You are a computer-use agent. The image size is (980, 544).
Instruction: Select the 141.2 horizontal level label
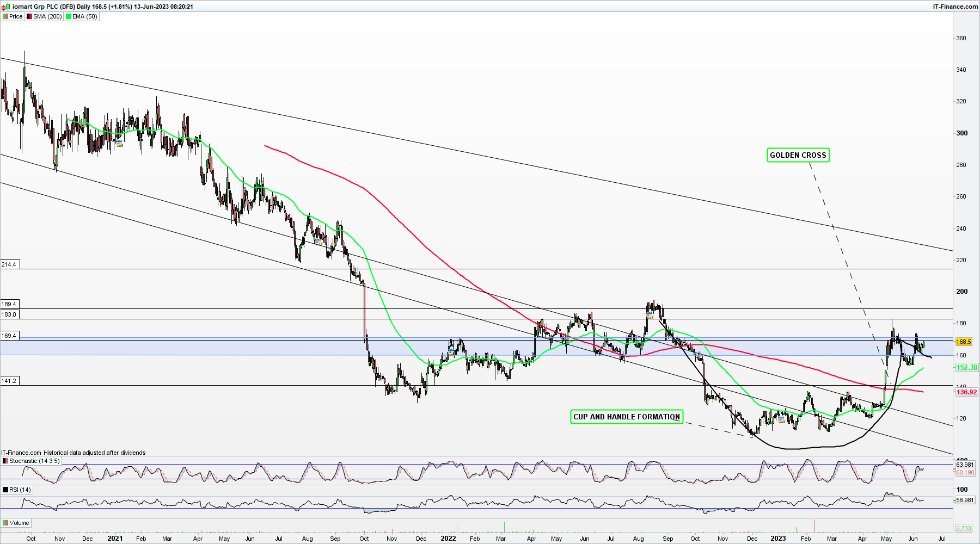pyautogui.click(x=9, y=381)
